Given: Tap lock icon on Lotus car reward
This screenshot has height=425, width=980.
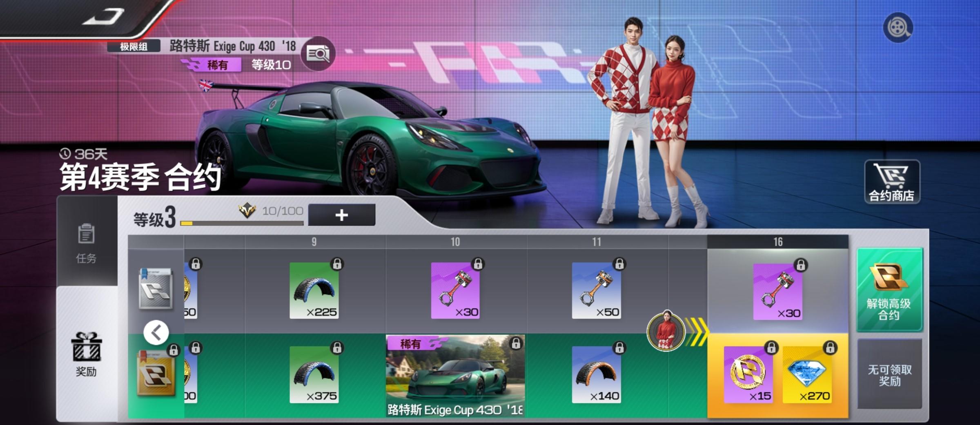Looking at the screenshot, I should click(x=516, y=343).
